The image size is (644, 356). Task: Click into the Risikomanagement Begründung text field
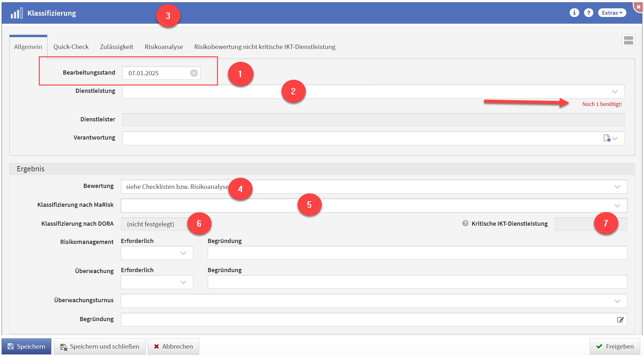point(417,253)
